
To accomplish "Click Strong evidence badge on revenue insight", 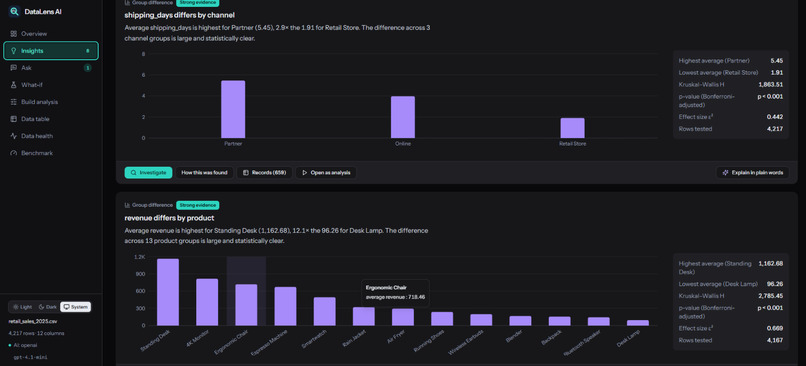I will point(198,205).
